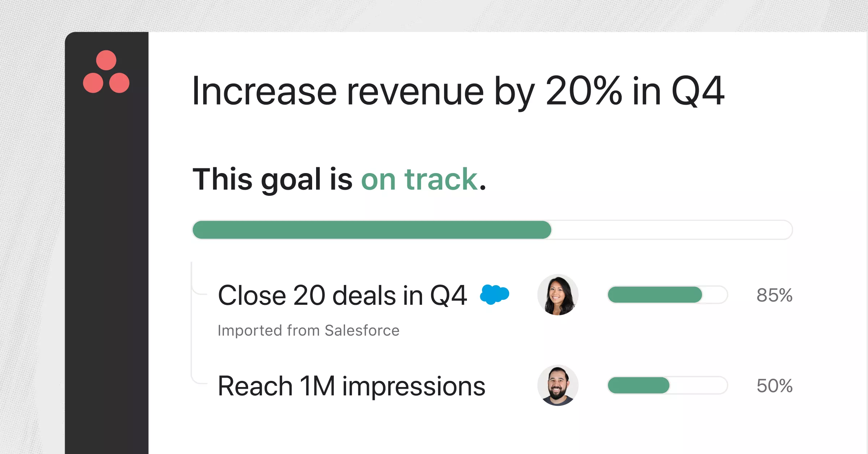The height and width of the screenshot is (454, 868).
Task: Click the 'Increase revenue by 20% in Q4' title
Action: (x=458, y=91)
